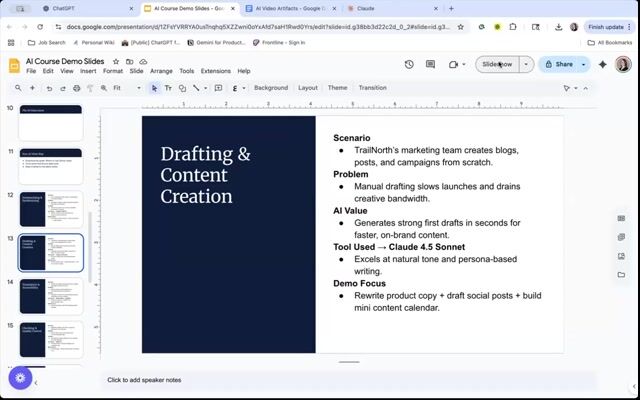The width and height of the screenshot is (640, 400).
Task: Click the Google Slides home logo
Action: [14, 66]
